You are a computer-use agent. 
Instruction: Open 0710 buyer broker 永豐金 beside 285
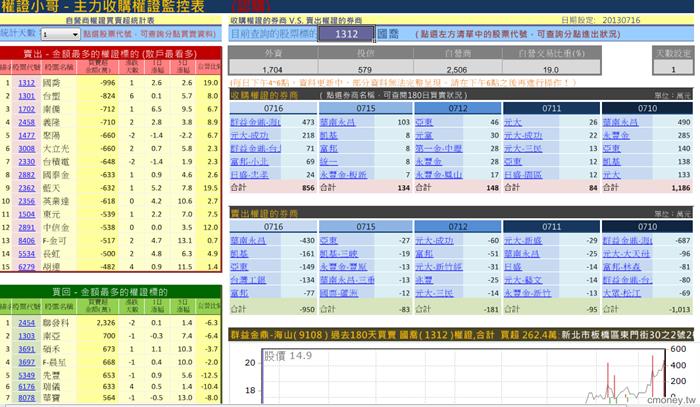[x=616, y=135]
